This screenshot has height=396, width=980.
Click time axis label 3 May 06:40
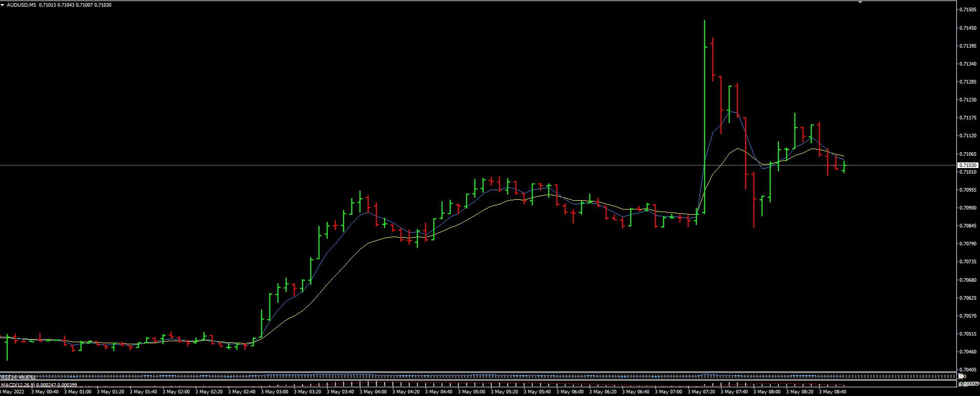point(635,392)
